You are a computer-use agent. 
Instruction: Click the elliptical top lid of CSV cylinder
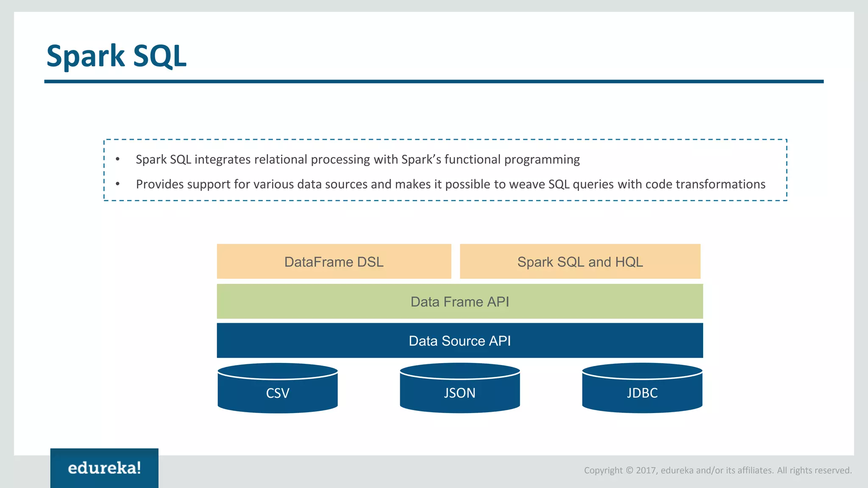[x=278, y=370]
